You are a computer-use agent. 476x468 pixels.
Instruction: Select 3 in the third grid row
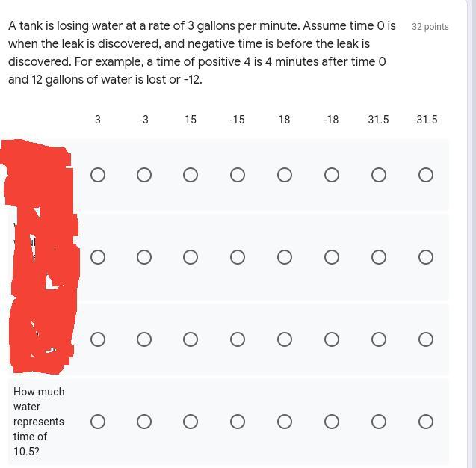click(98, 339)
